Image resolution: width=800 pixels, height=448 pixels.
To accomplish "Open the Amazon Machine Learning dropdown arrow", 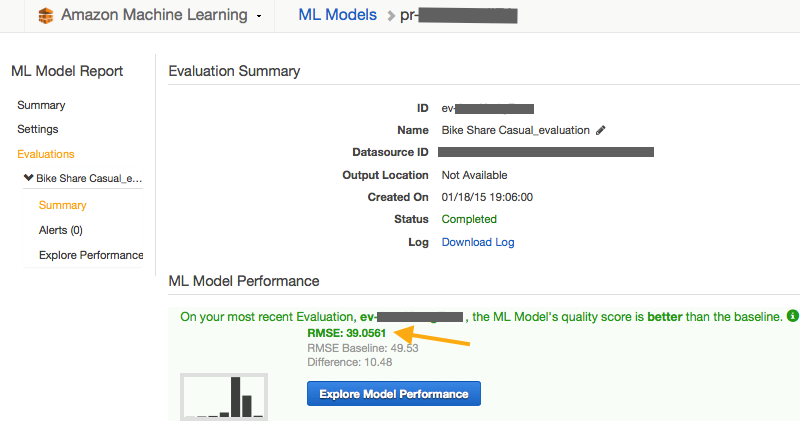I will (259, 16).
